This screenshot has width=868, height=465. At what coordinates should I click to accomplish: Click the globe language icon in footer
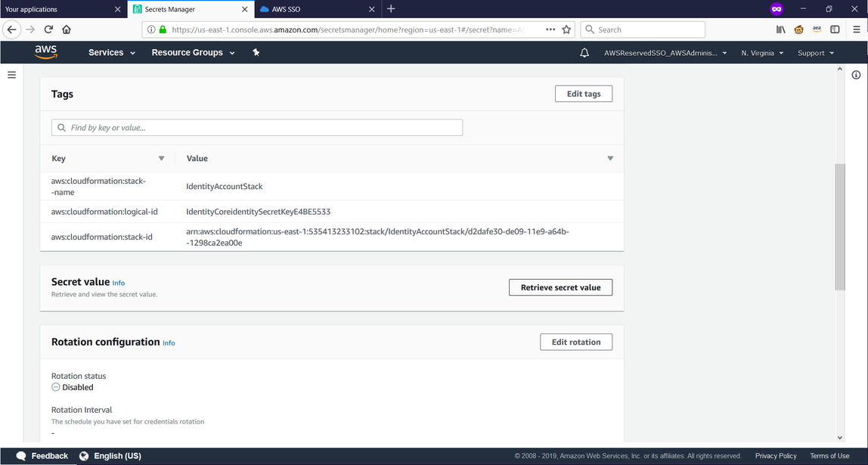pos(84,456)
